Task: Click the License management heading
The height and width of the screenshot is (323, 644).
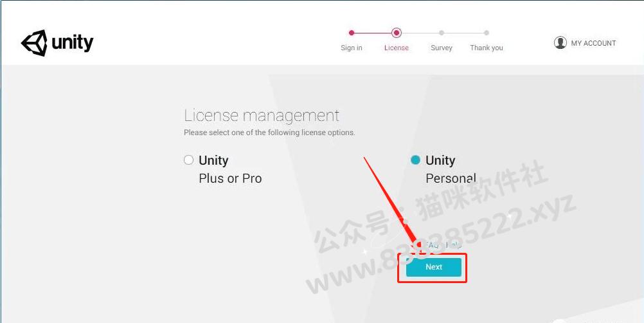Action: click(x=262, y=116)
